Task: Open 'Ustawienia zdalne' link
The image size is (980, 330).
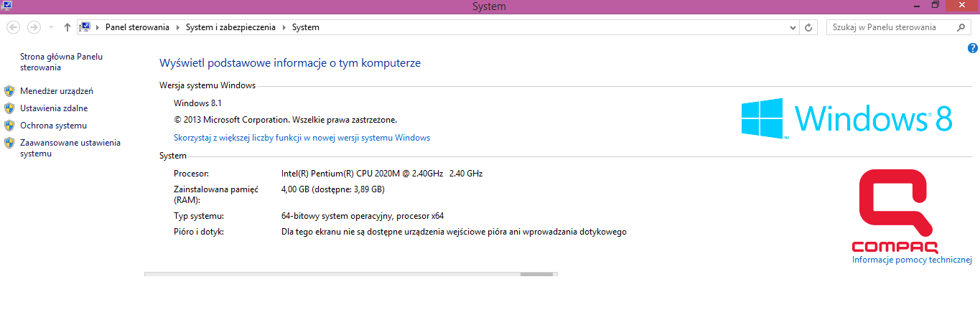Action: pos(54,108)
